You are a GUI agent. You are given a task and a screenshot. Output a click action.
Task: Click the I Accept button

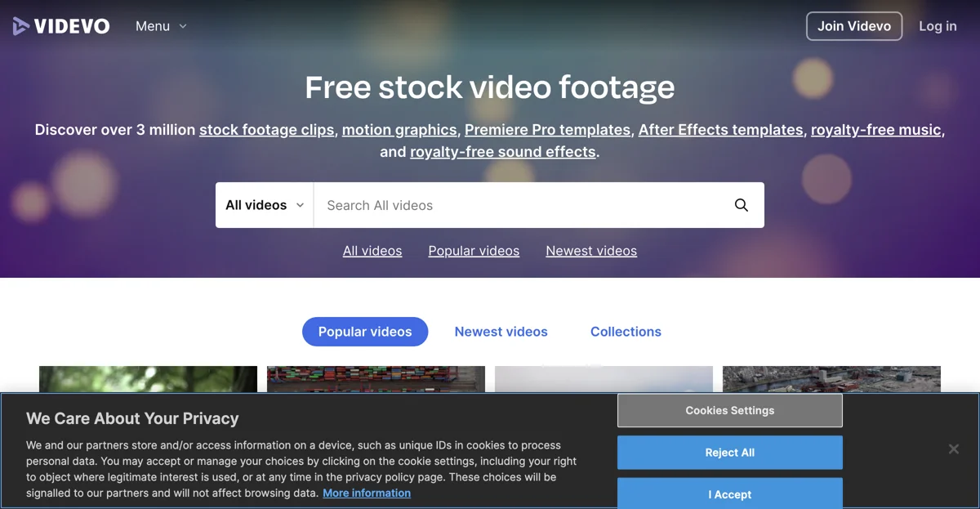pyautogui.click(x=730, y=493)
